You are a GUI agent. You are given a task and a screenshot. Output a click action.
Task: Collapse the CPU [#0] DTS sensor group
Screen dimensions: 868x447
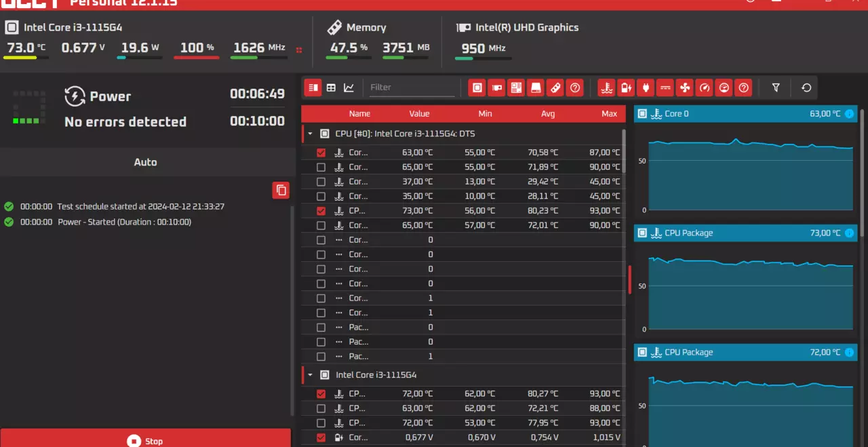tap(310, 134)
